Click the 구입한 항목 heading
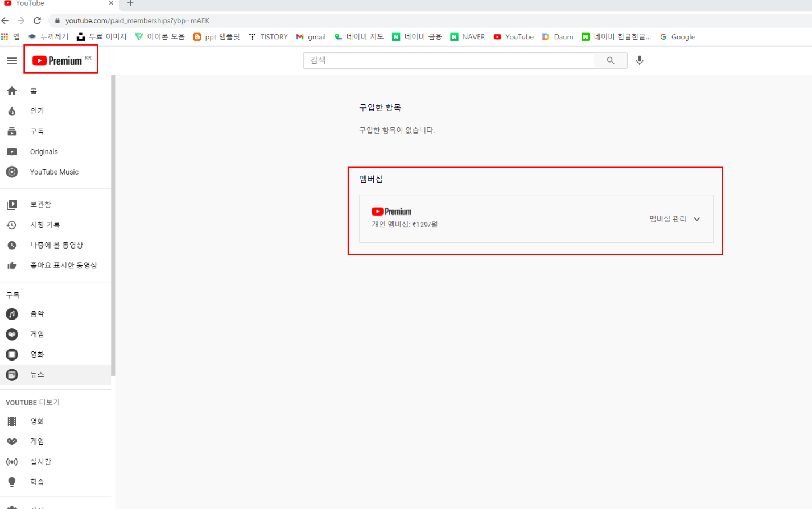The image size is (812, 509). [380, 107]
